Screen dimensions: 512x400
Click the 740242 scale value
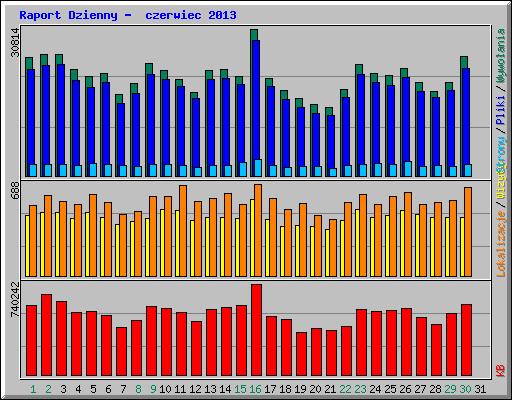click(15, 299)
